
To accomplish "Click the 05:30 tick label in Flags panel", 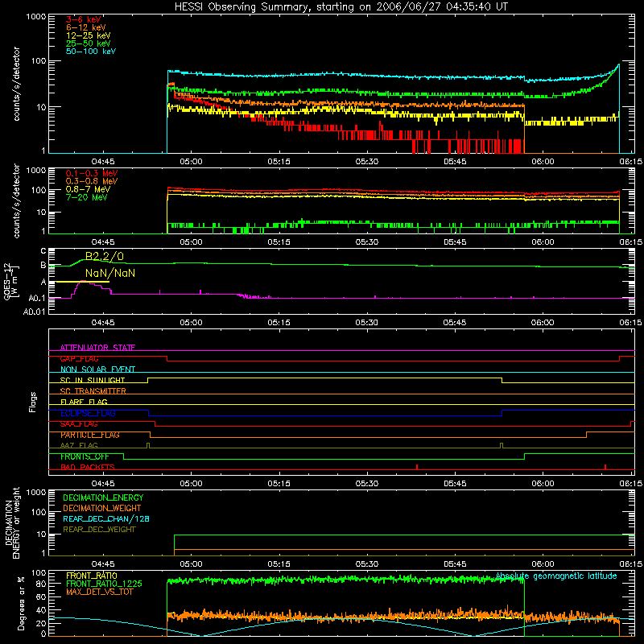I will (367, 484).
